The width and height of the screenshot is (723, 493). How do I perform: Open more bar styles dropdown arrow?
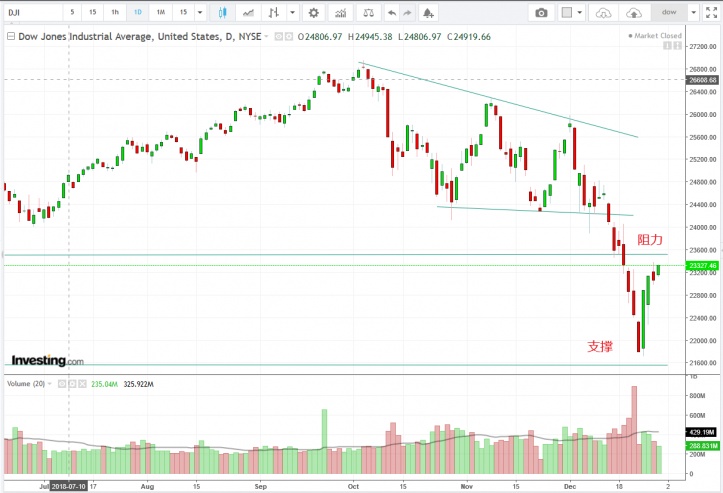[292, 12]
